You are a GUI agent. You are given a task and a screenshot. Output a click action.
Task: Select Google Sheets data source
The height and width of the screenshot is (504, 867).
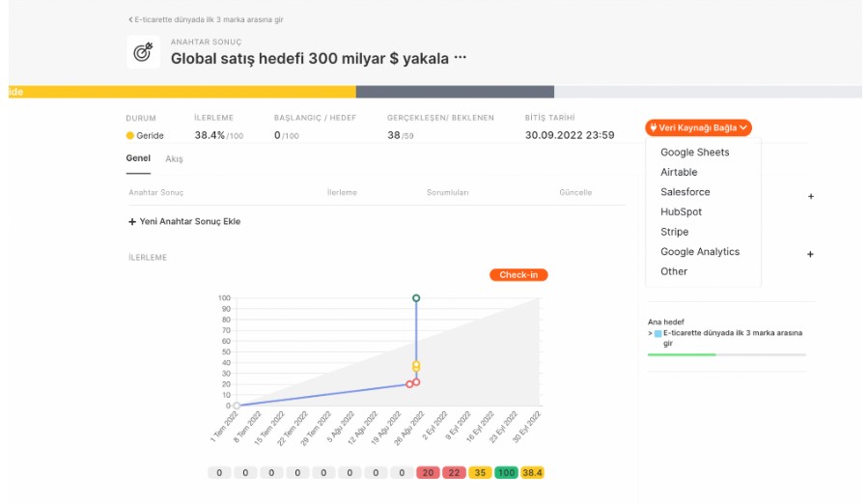pos(694,153)
